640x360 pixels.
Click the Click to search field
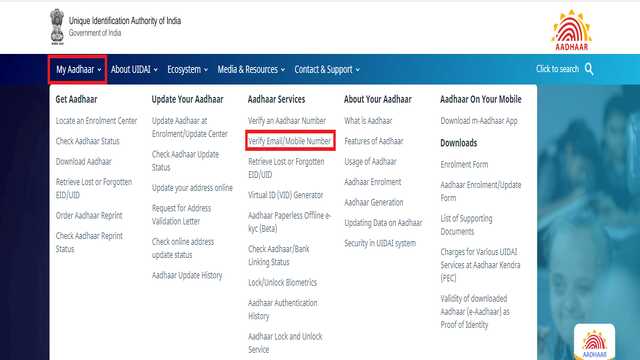[x=557, y=69]
